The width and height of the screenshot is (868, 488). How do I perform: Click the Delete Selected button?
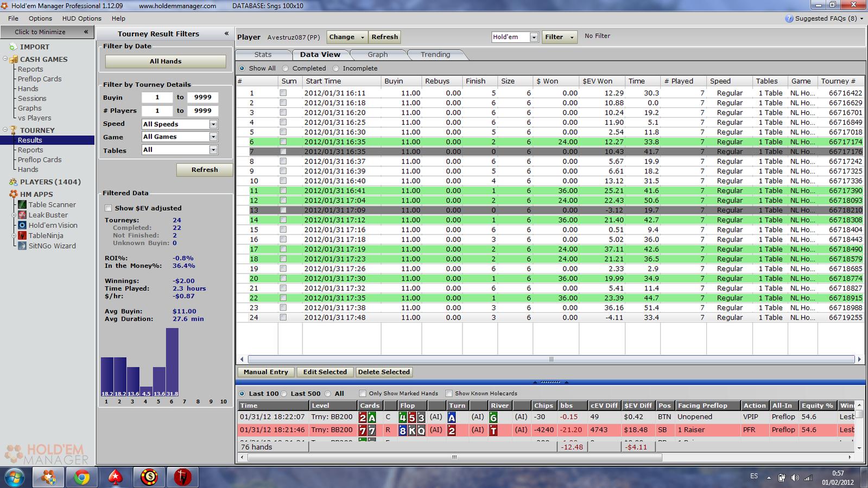point(384,372)
